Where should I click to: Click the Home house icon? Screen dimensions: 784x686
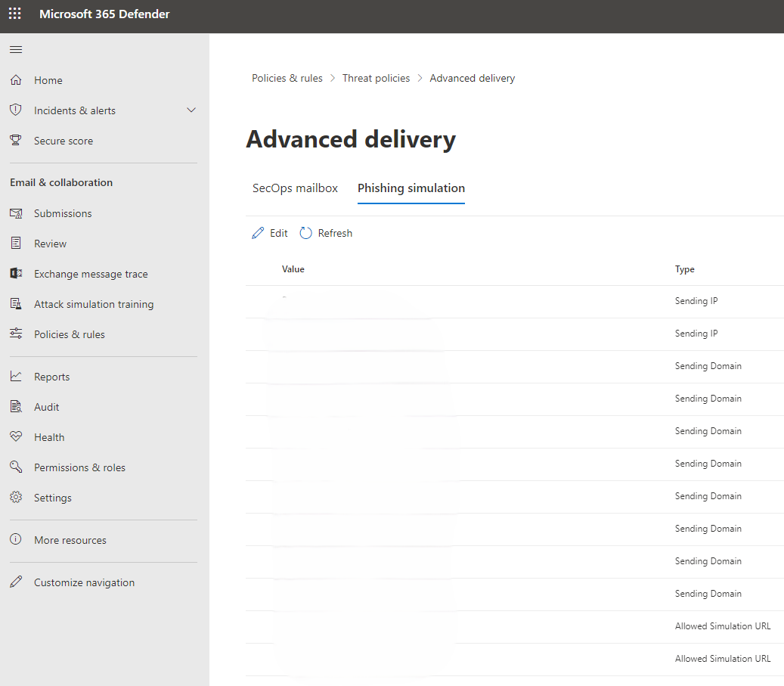(x=16, y=80)
